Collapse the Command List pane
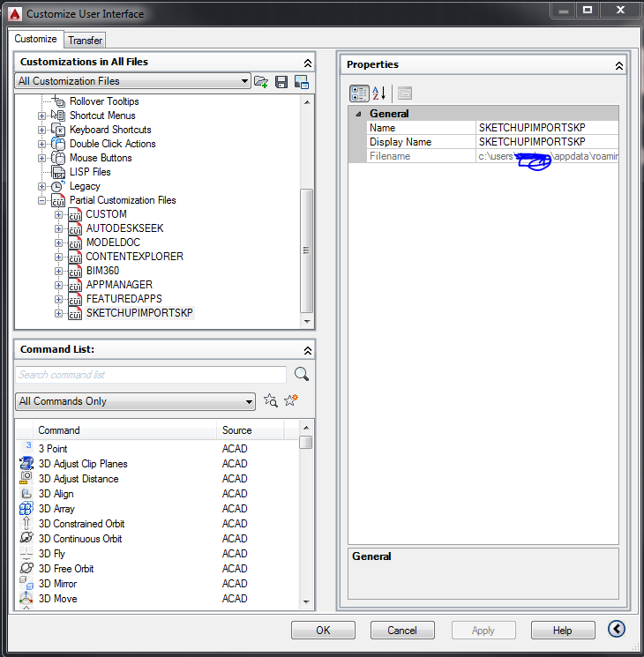The image size is (644, 657). click(x=307, y=351)
